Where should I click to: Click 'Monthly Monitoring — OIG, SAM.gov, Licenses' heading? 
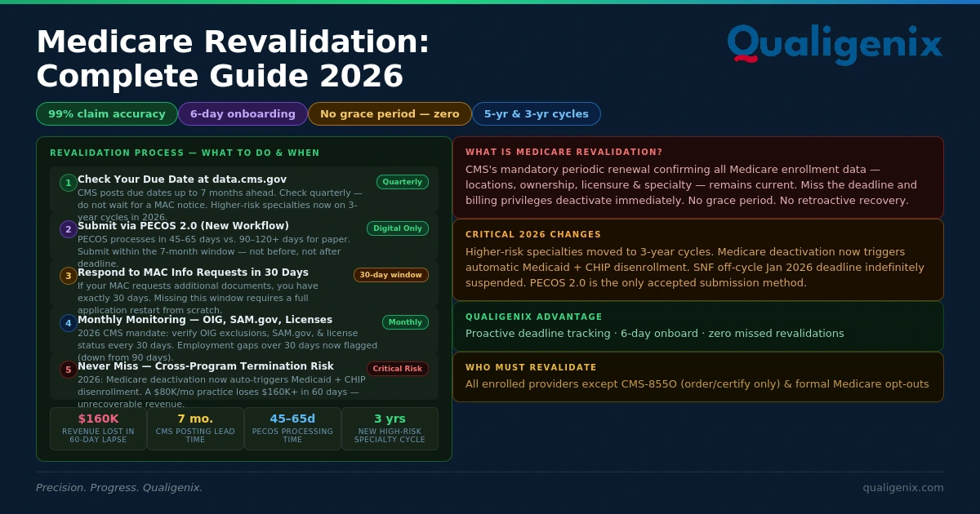pyautogui.click(x=205, y=320)
